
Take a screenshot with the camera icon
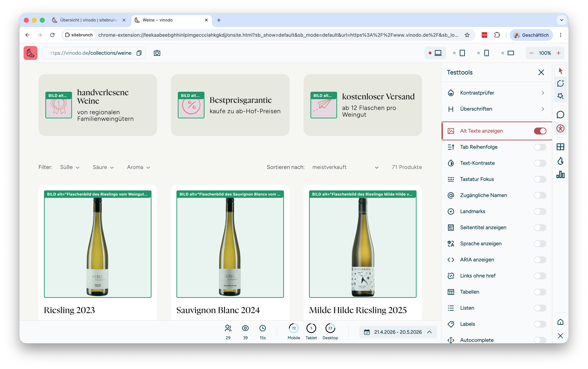point(157,53)
